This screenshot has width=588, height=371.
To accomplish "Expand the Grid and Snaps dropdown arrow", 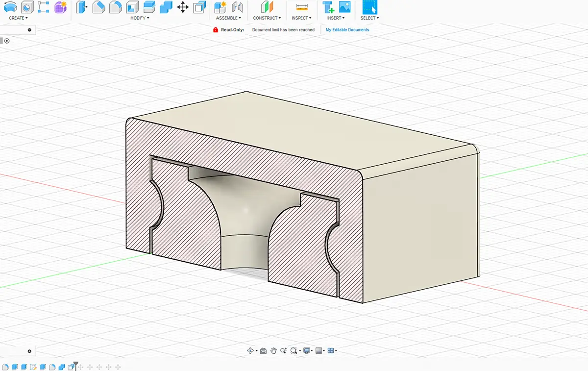I will tap(324, 350).
